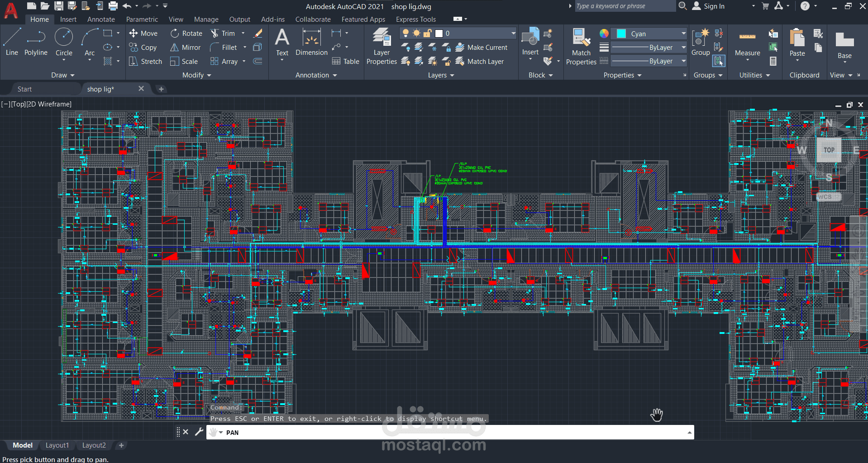
Task: Click the Measure tool
Action: 747,43
